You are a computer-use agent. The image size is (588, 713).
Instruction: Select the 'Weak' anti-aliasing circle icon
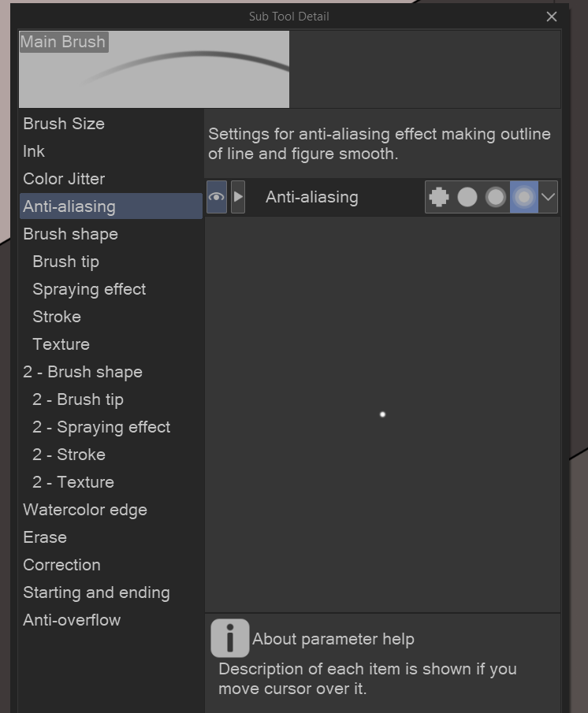[x=467, y=197]
